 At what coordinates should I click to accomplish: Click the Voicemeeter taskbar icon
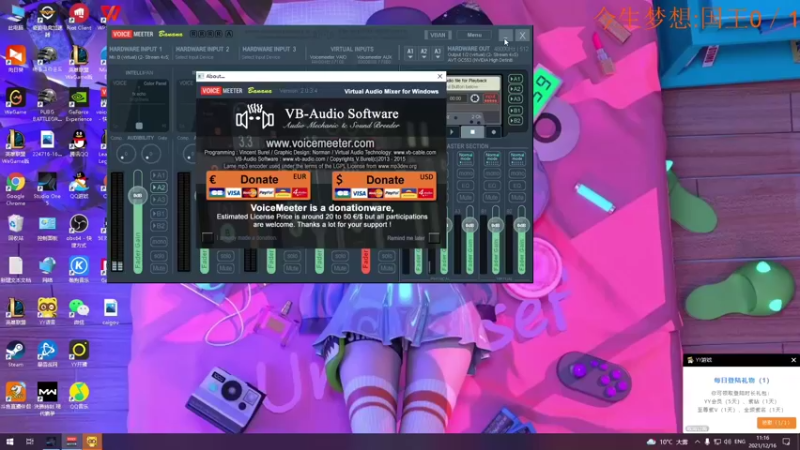[71, 441]
